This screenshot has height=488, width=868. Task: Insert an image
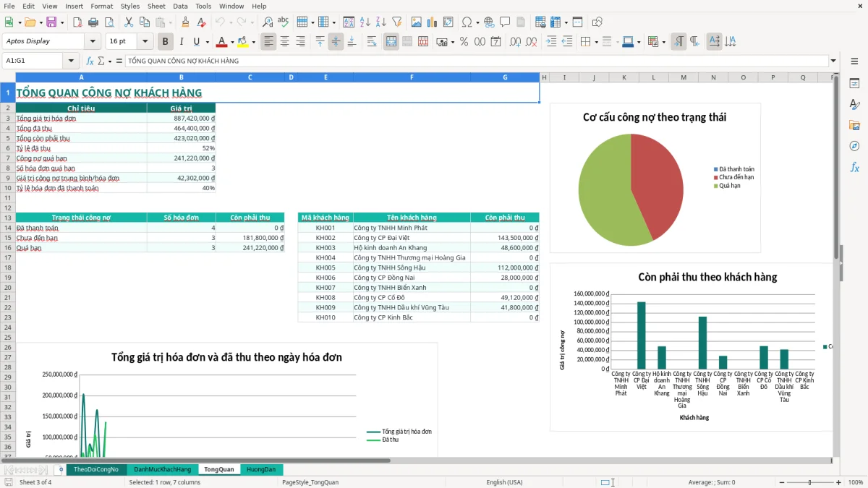coord(417,22)
